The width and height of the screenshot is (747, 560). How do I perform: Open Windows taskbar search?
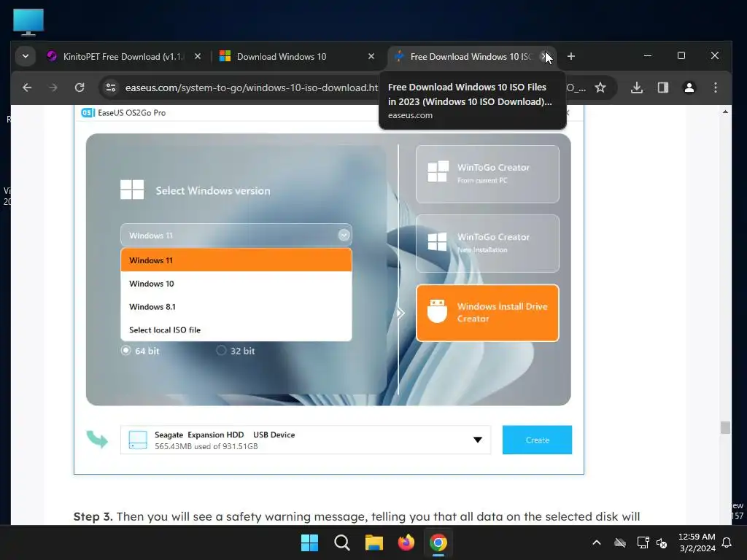click(341, 542)
